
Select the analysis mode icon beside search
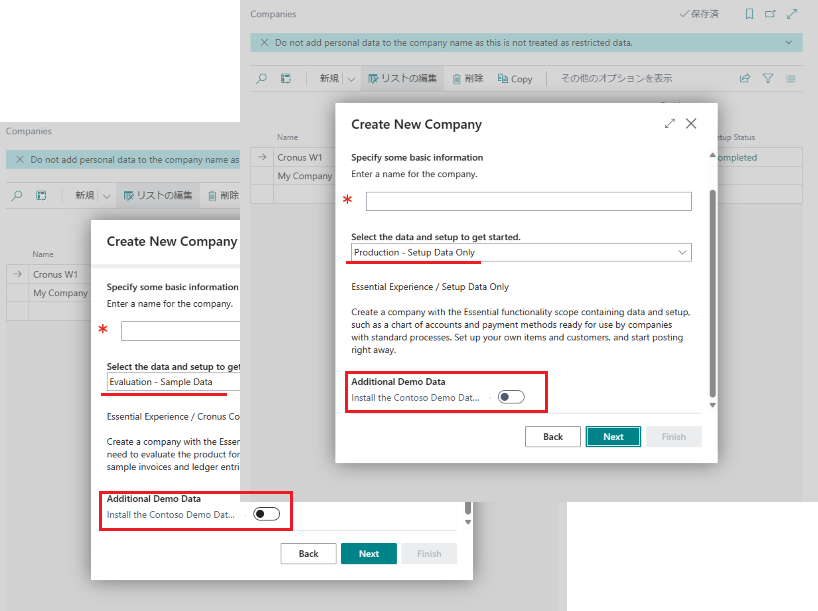[x=285, y=78]
